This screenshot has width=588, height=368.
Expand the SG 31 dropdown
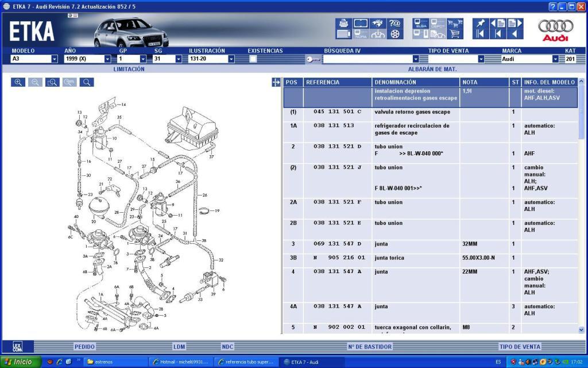[x=179, y=59]
